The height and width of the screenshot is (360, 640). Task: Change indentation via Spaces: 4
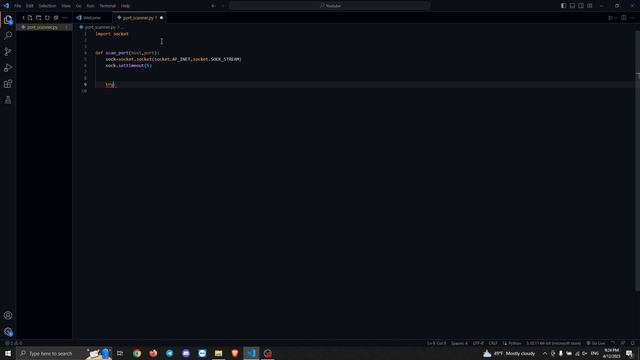point(459,343)
